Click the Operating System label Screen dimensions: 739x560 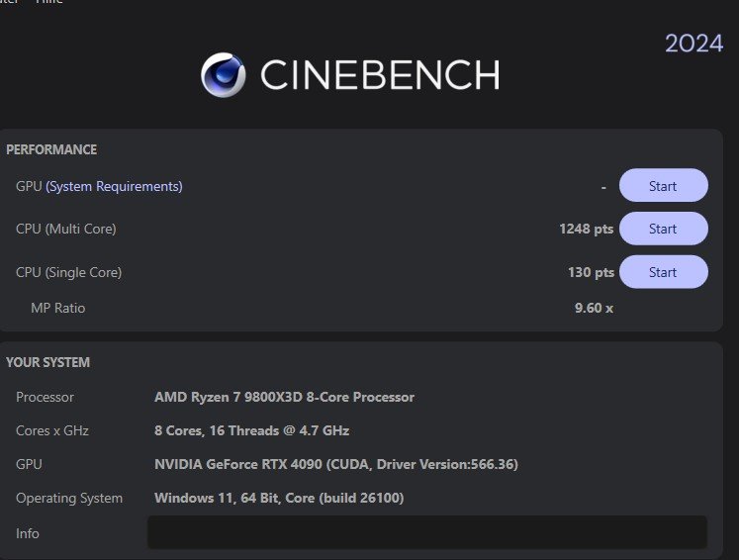coord(69,499)
